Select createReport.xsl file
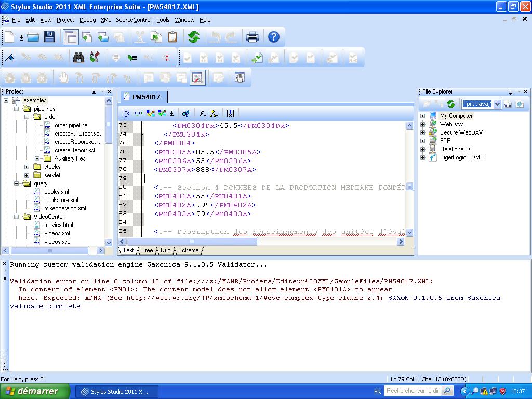 (75, 150)
